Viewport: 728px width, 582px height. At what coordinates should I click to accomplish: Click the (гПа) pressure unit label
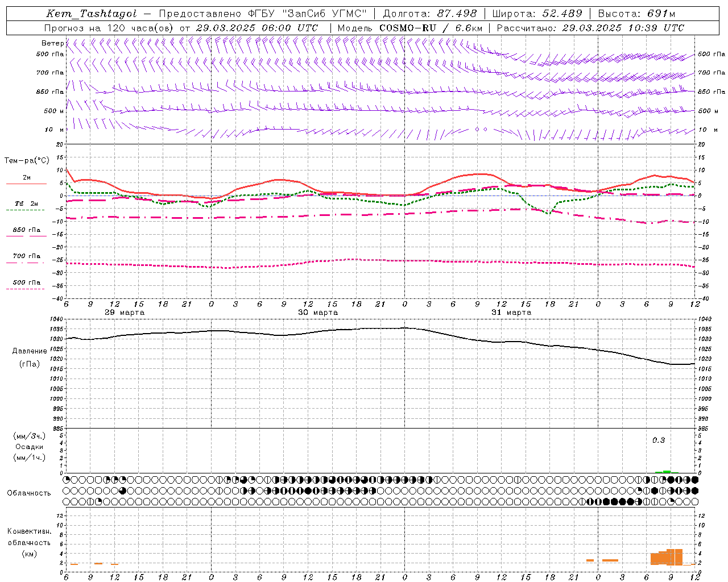tap(30, 364)
